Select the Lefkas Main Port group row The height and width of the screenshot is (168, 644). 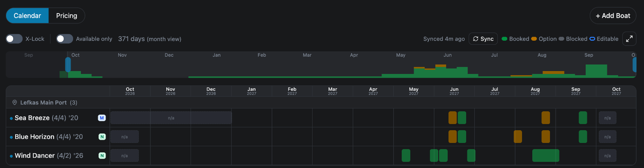coord(321,103)
